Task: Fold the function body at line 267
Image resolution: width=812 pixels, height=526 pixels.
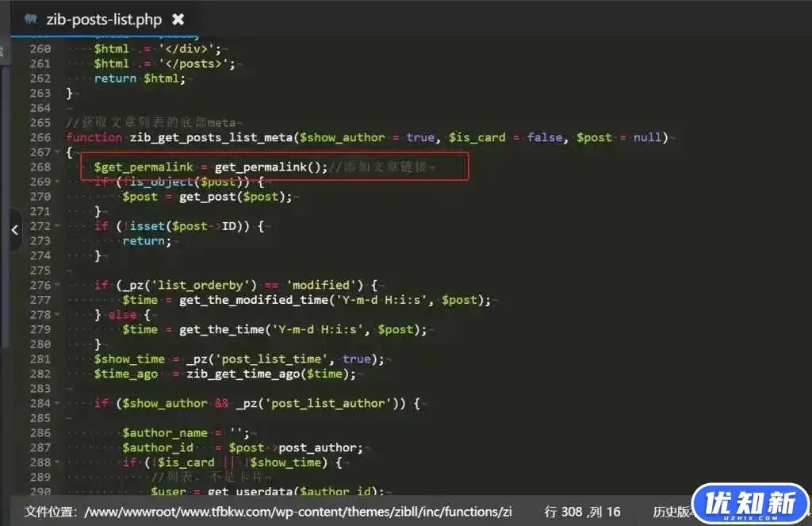Action: pos(57,152)
